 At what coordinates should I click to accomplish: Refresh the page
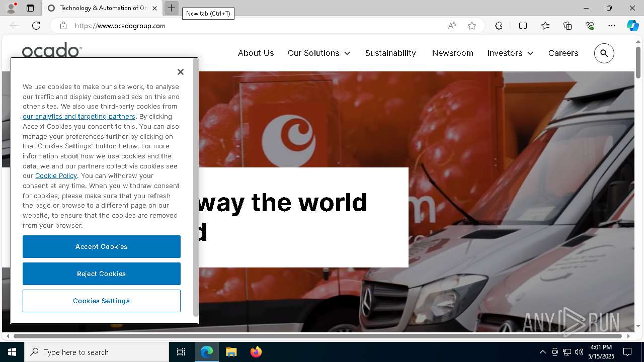36,26
